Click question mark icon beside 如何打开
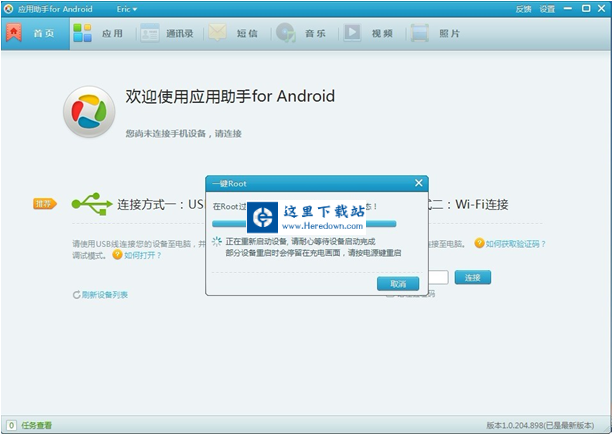Image resolution: width=613 pixels, height=436 pixels. 117,255
